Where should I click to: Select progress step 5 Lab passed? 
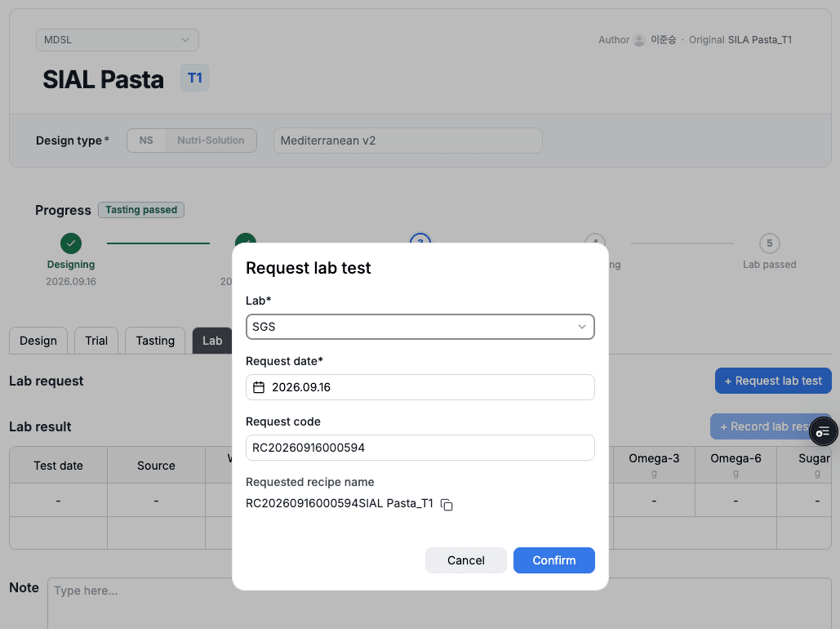pos(769,243)
